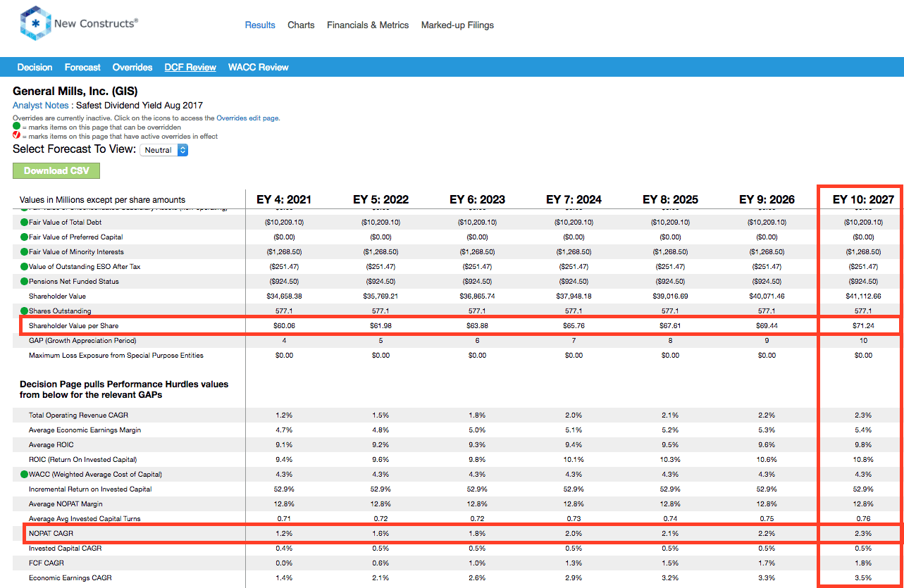Click the Shareholder Value $41,112.66 cell
904x588 pixels.
tap(863, 296)
